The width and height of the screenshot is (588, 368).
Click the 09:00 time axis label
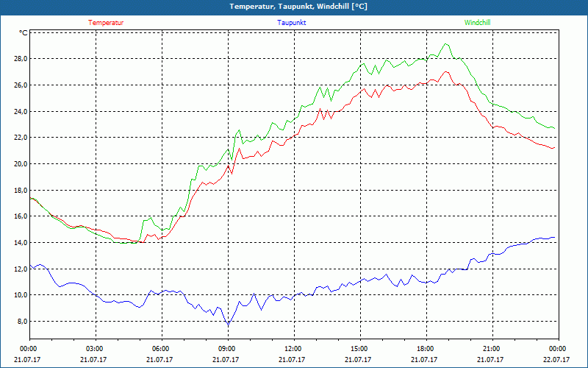pos(228,349)
